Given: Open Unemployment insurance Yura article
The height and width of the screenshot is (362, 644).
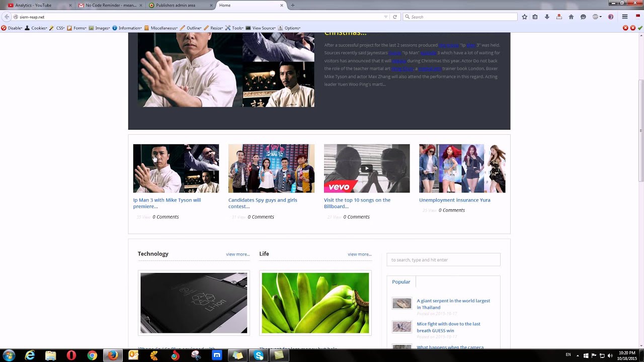Looking at the screenshot, I should (455, 200).
